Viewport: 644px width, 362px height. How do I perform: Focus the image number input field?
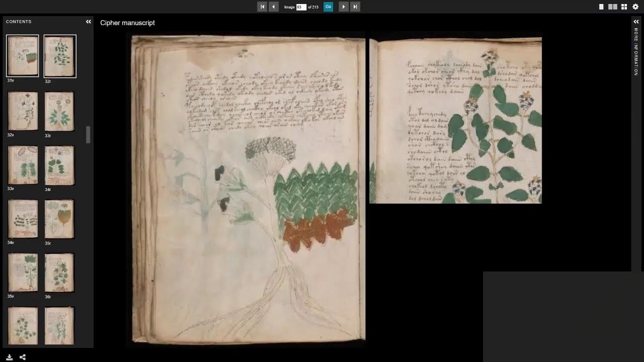tap(301, 7)
